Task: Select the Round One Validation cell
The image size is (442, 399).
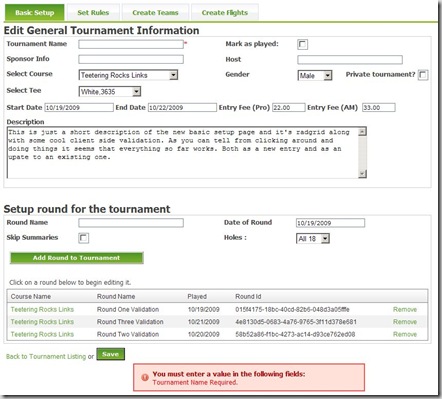Action: click(x=128, y=309)
